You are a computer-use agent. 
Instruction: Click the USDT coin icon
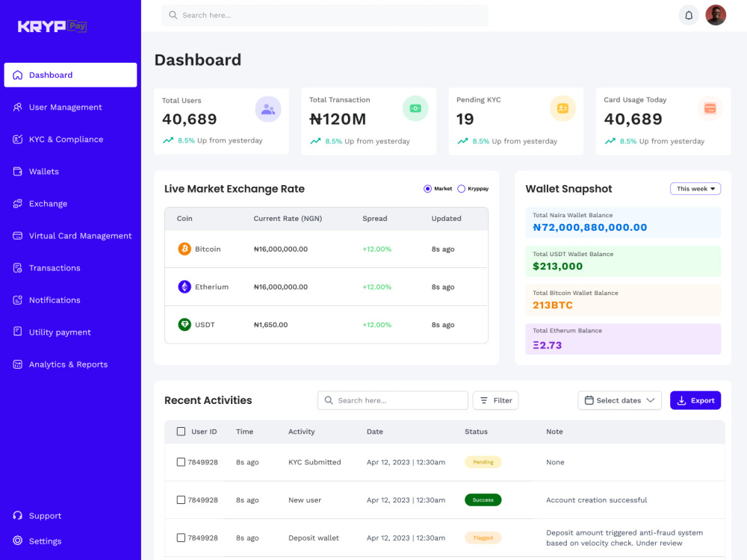[x=185, y=325]
